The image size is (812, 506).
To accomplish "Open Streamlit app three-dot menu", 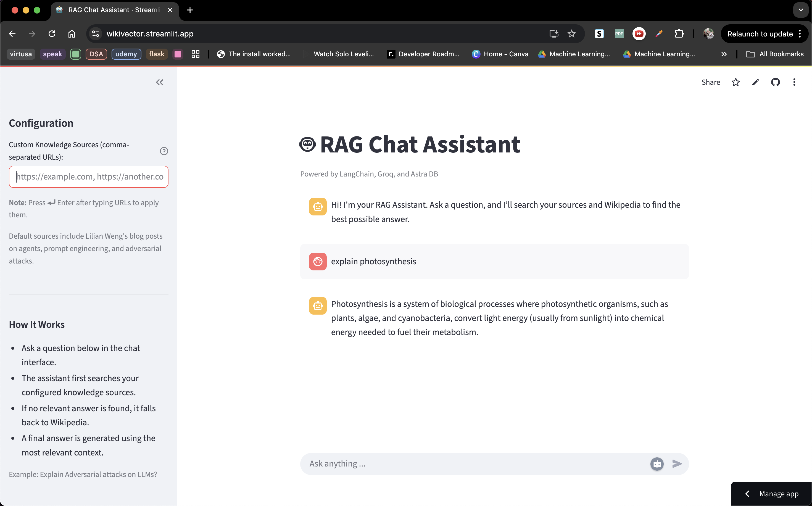I will point(794,82).
